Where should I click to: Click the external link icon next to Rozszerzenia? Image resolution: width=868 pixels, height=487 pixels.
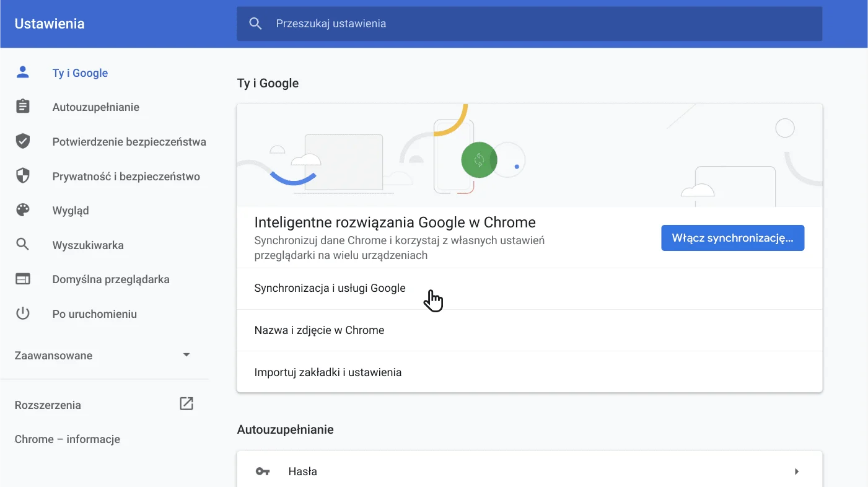186,403
